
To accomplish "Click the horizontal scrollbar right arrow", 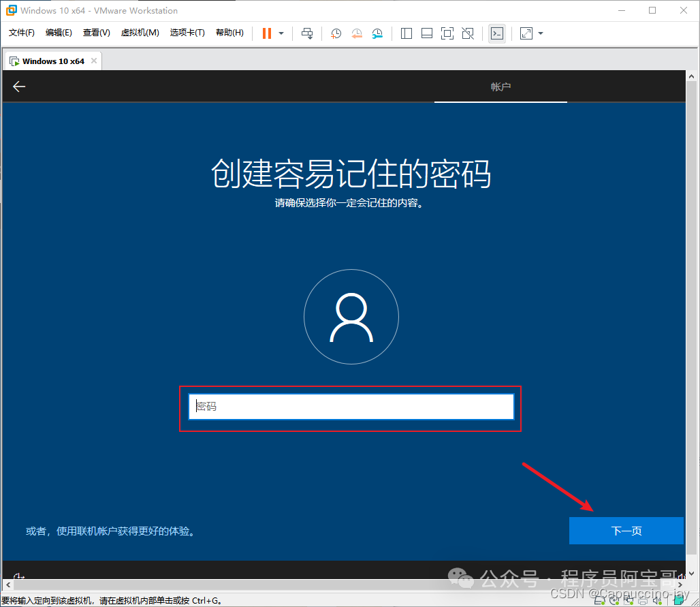I will (x=680, y=585).
